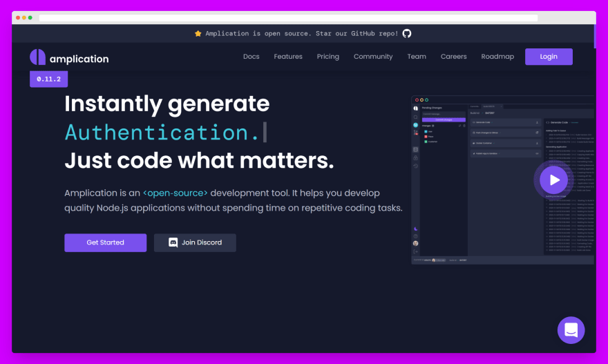This screenshot has width=608, height=364.
Task: Click the page scrollbar thumb
Action: [x=595, y=36]
